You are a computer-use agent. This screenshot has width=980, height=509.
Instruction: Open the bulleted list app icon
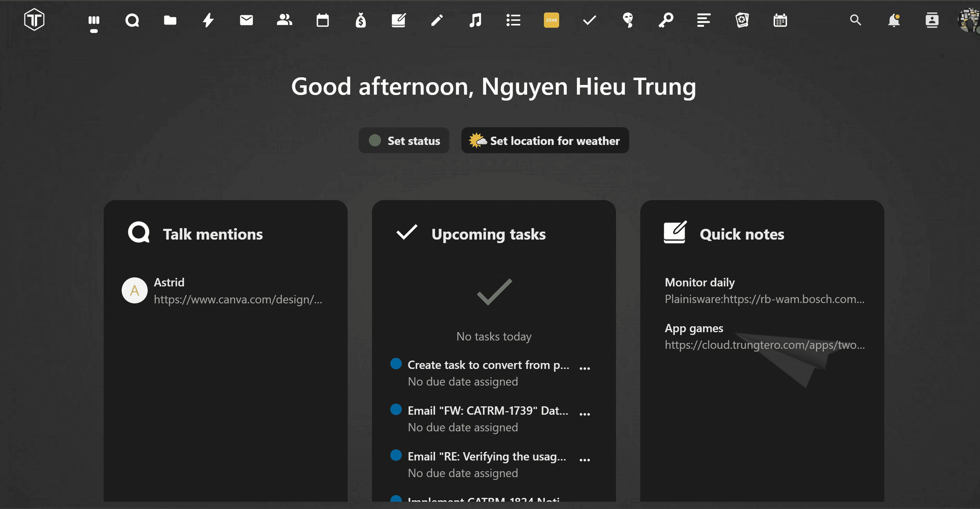pyautogui.click(x=513, y=20)
